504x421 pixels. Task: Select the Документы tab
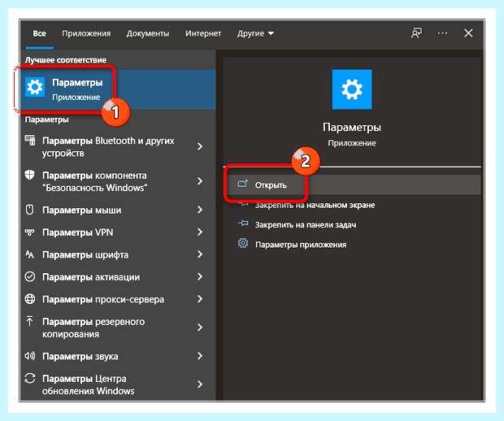(147, 33)
